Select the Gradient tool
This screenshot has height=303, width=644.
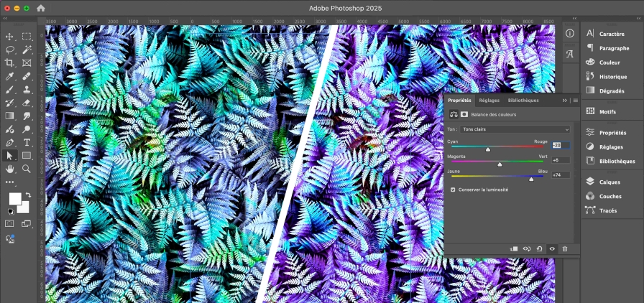point(9,116)
